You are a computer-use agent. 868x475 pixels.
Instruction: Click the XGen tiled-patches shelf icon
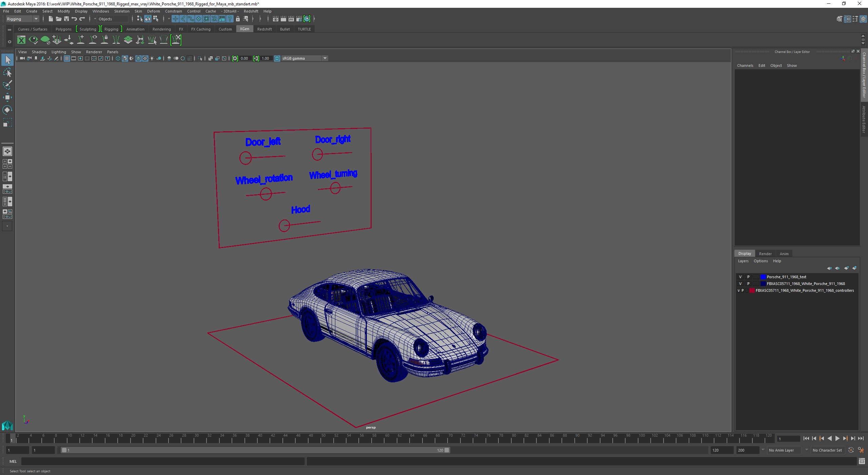click(x=128, y=40)
